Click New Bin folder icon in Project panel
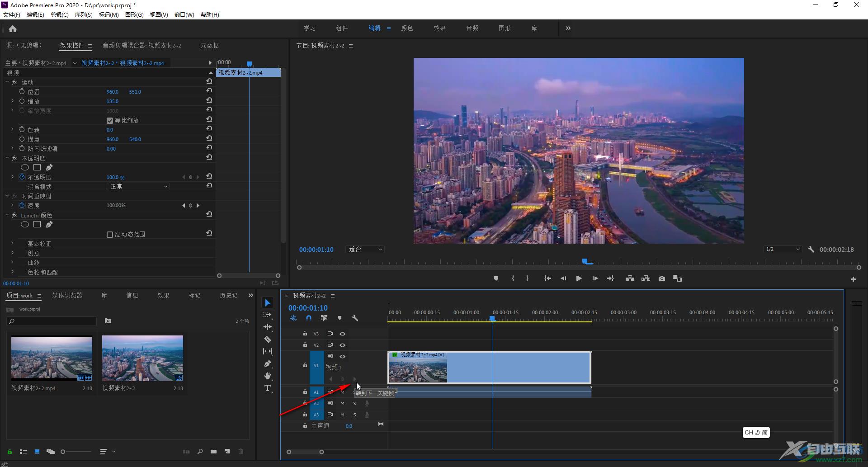The width and height of the screenshot is (868, 467). coord(213,451)
